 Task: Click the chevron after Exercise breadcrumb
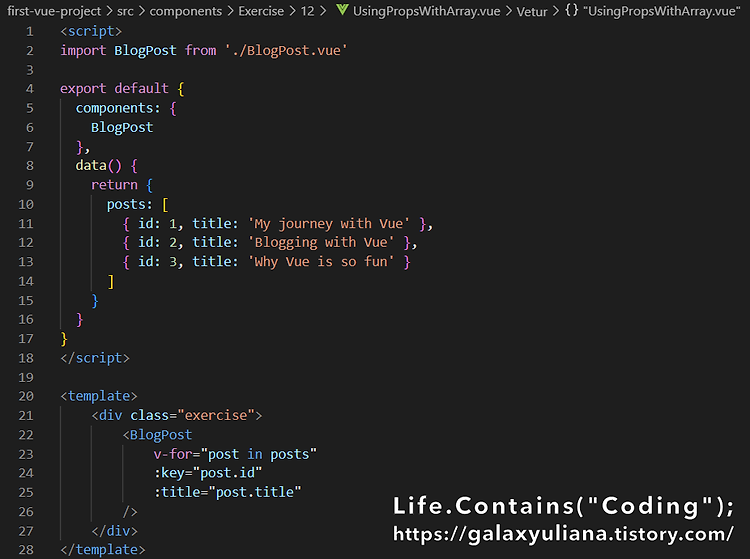[x=292, y=11]
